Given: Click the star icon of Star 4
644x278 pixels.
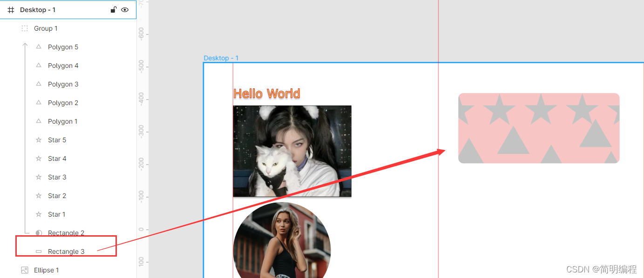Looking at the screenshot, I should click(x=39, y=159).
